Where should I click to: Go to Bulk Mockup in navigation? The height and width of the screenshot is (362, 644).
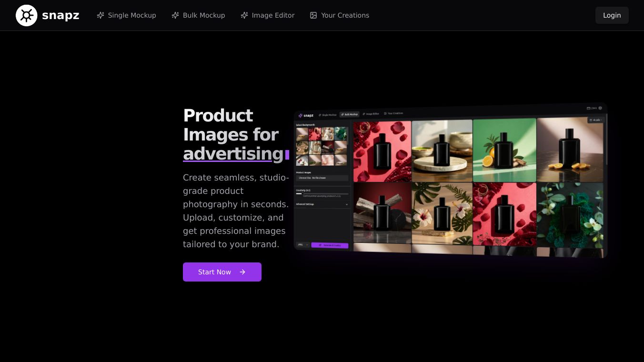click(x=199, y=15)
